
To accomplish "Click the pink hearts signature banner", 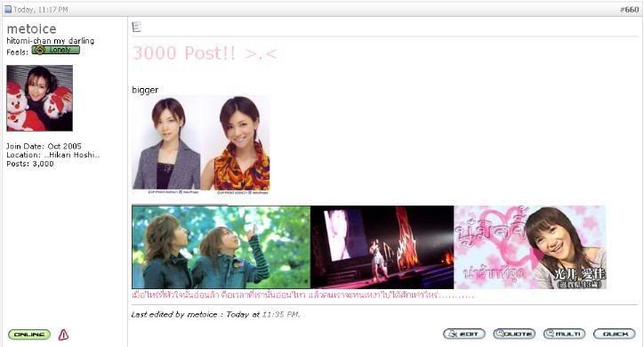I will (x=530, y=247).
